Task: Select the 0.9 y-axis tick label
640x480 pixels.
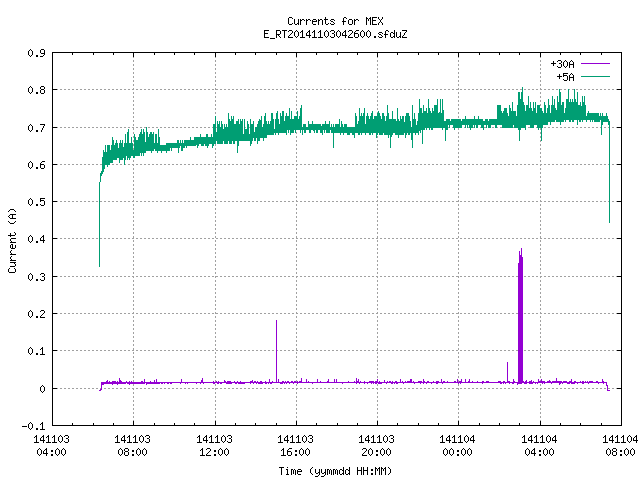Action: click(36, 53)
